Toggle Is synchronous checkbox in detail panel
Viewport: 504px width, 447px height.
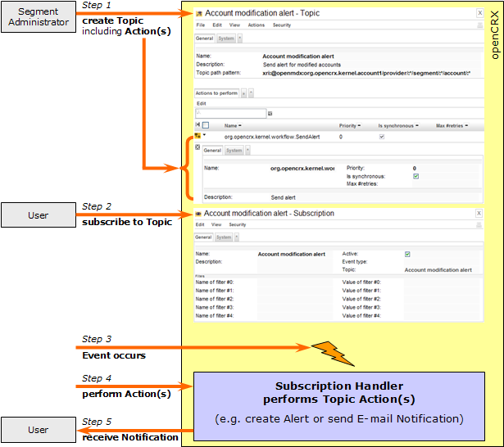415,176
